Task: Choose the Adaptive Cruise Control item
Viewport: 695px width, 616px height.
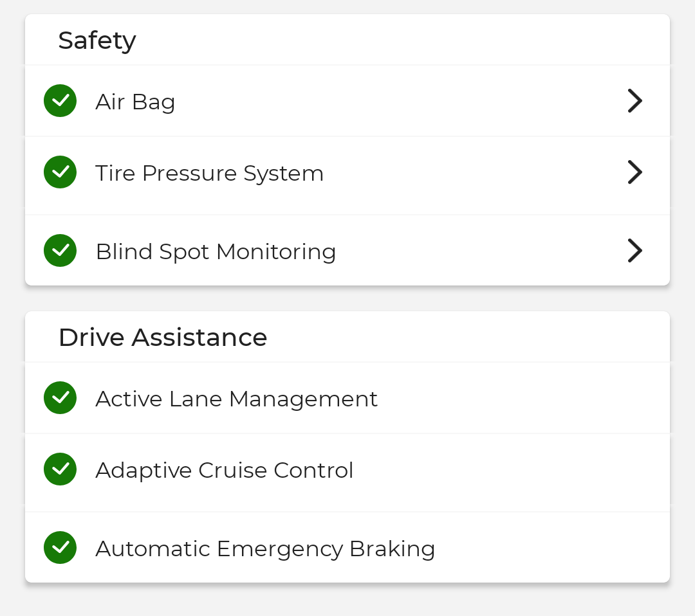Action: click(224, 470)
